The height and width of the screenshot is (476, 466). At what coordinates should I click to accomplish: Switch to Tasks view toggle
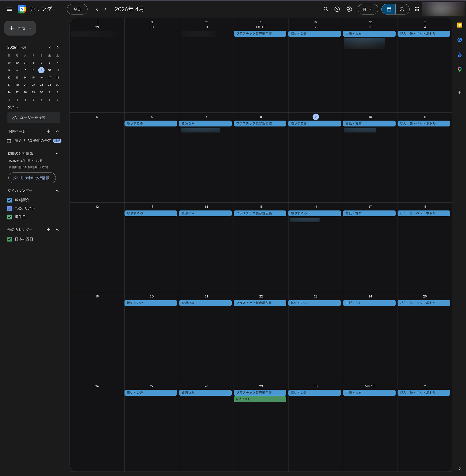click(402, 9)
